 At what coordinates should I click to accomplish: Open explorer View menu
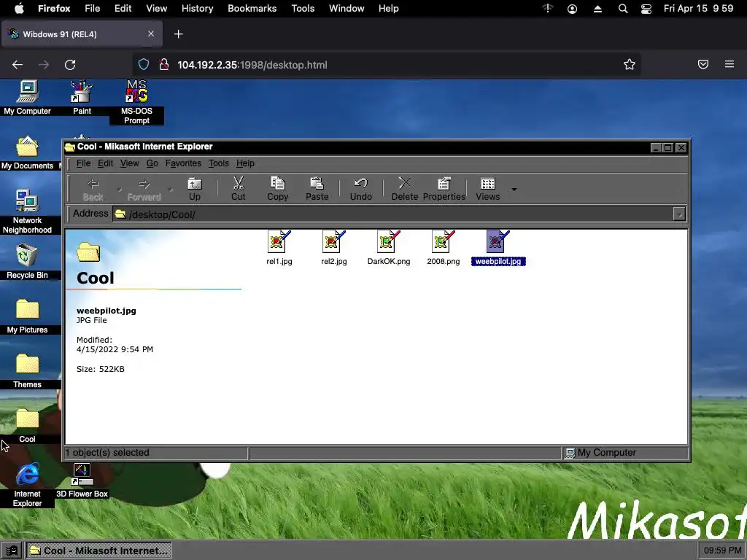(130, 163)
